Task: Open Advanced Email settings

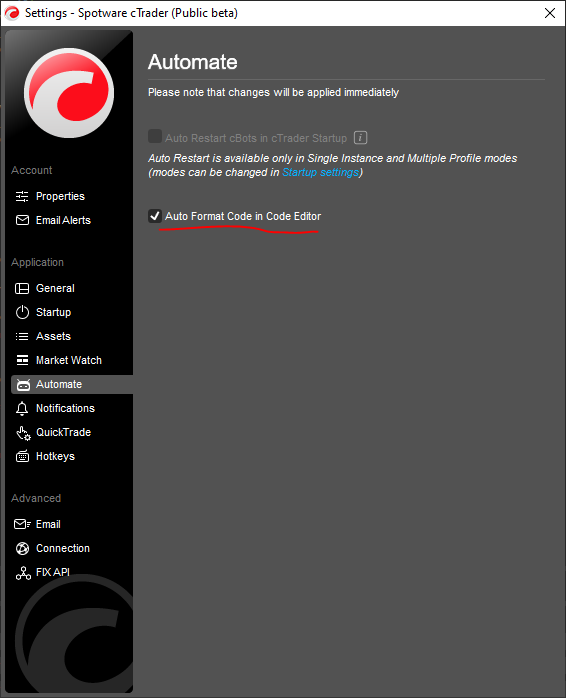Action: (48, 524)
